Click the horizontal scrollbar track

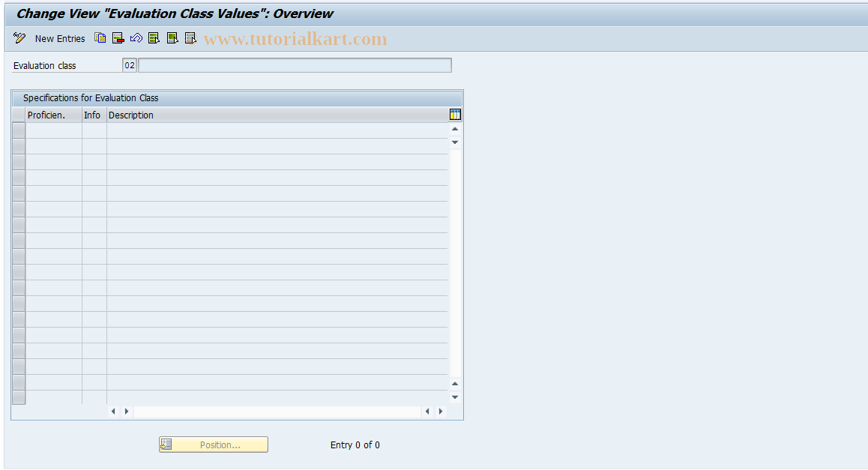tap(277, 412)
